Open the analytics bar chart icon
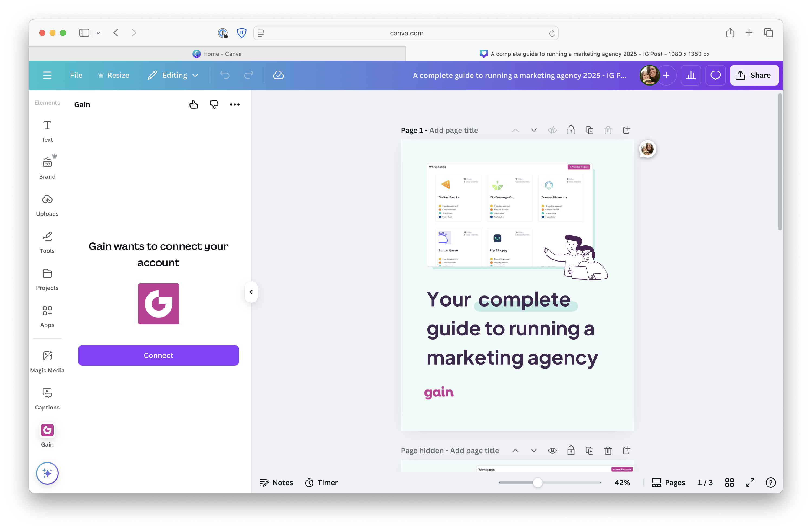The image size is (812, 531). tap(690, 75)
